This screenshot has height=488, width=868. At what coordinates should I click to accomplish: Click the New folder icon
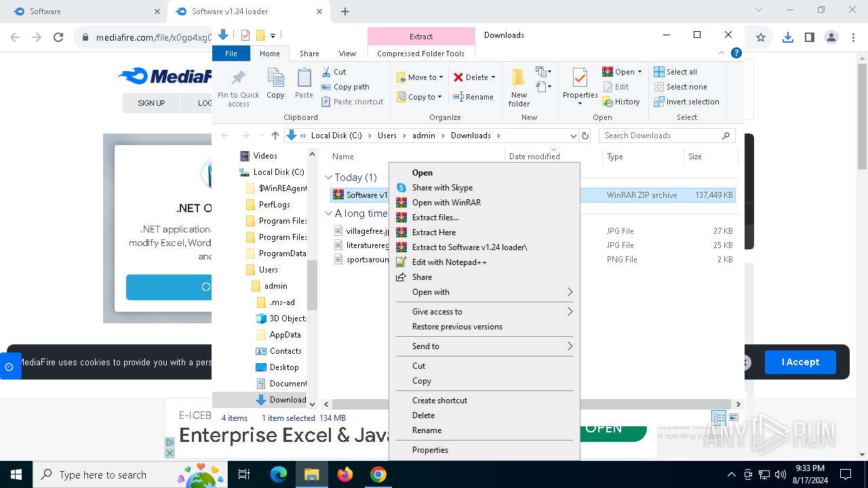(519, 79)
